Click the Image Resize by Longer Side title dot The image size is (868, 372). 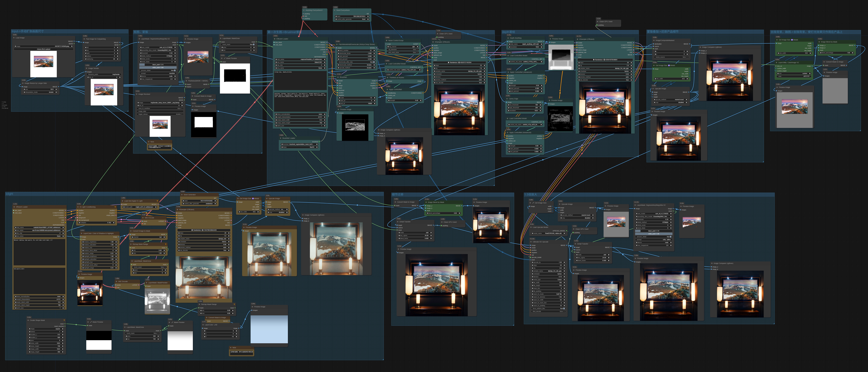pyautogui.click(x=23, y=83)
